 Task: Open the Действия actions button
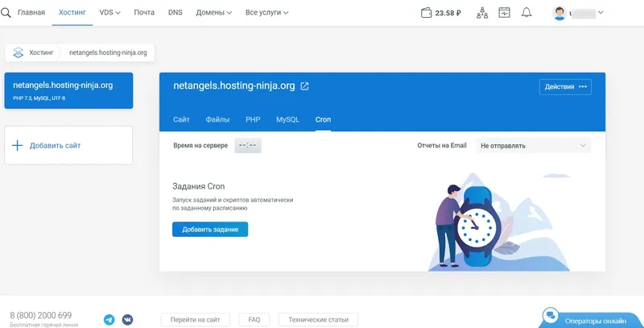pos(565,87)
